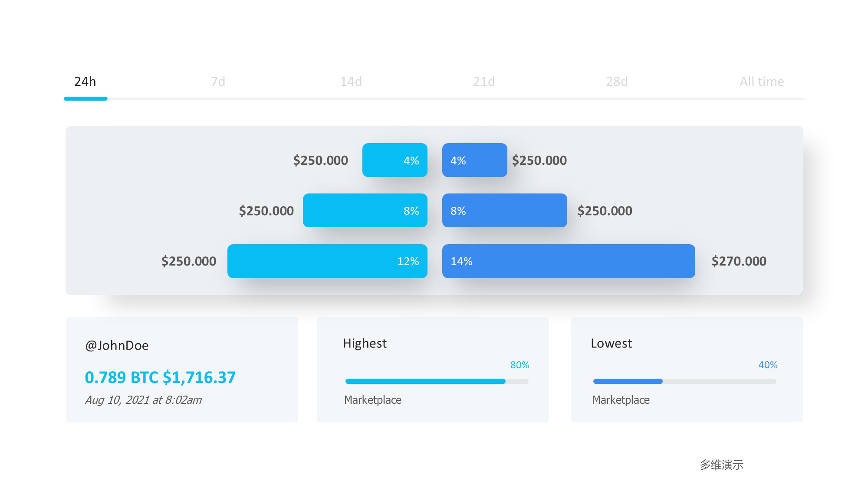Click the Lowest 40% progress bar
This screenshot has width=868, height=488.
click(x=684, y=381)
